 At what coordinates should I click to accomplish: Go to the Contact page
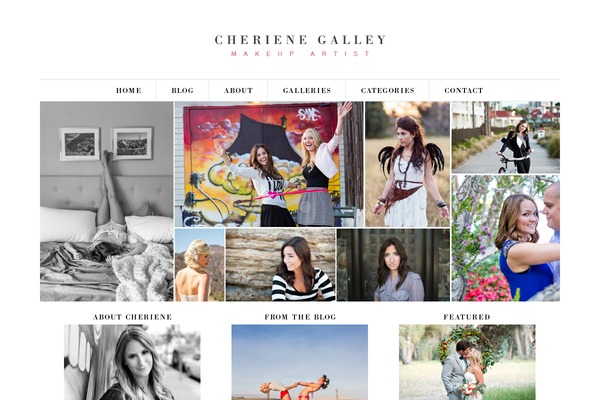point(463,91)
